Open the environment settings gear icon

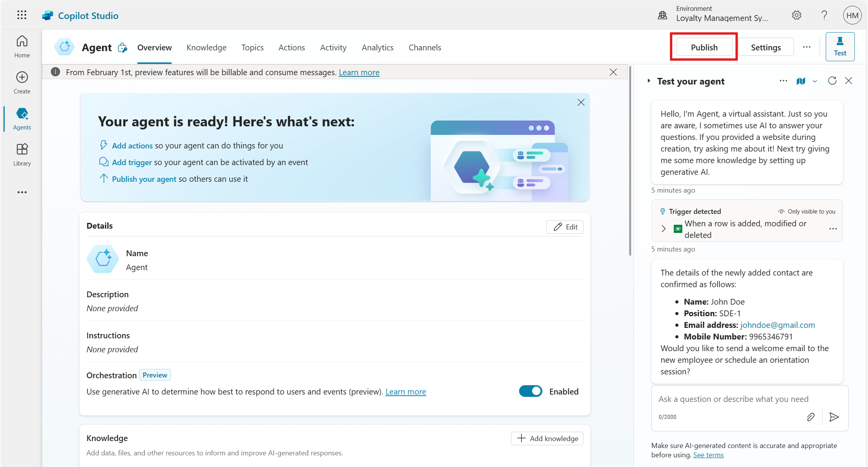click(x=796, y=15)
